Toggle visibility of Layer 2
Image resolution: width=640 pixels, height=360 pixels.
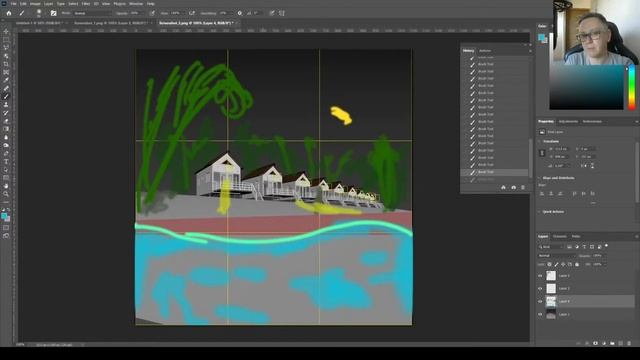tap(540, 289)
